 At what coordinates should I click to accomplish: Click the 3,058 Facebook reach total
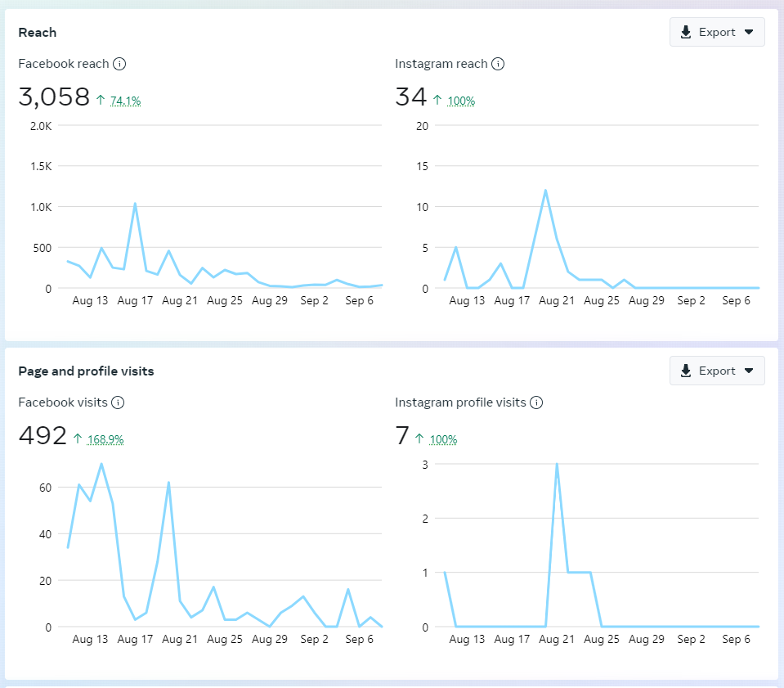point(54,97)
